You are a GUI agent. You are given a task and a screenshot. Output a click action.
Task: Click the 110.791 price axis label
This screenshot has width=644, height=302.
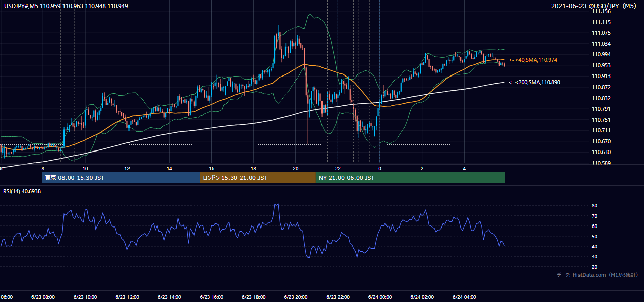(601, 109)
